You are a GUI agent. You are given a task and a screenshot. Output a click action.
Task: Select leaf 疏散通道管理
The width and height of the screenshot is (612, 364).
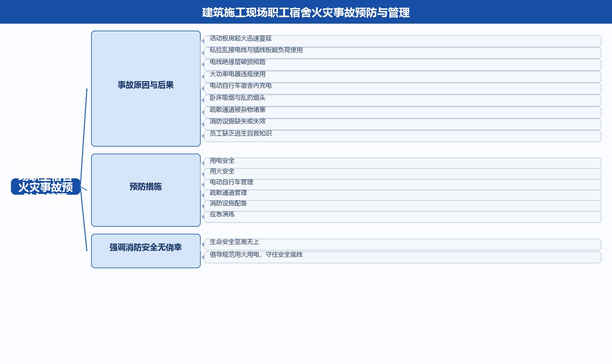pos(403,195)
